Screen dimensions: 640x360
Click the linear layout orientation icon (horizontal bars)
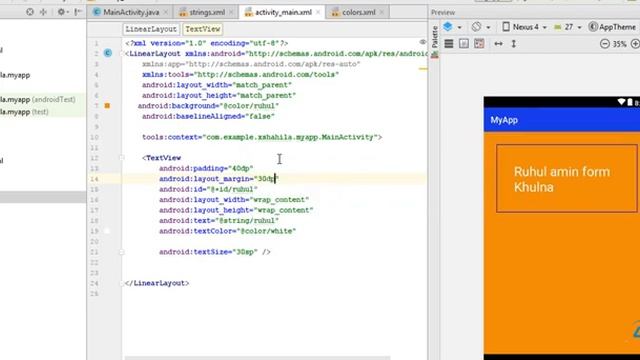tap(449, 44)
